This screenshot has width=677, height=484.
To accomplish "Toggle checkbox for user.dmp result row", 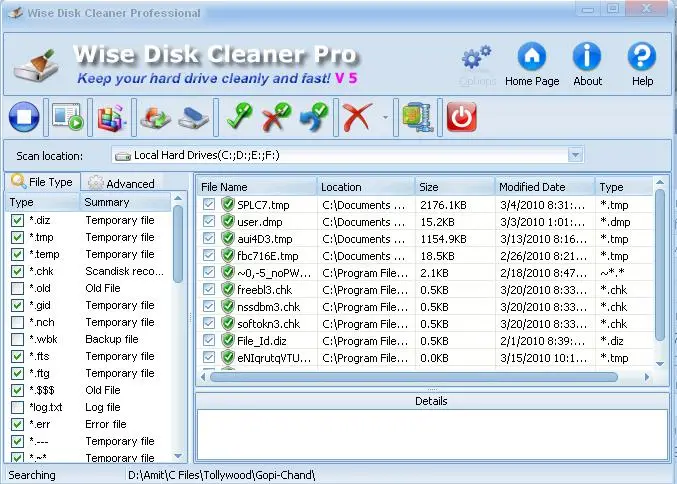I will click(x=209, y=221).
